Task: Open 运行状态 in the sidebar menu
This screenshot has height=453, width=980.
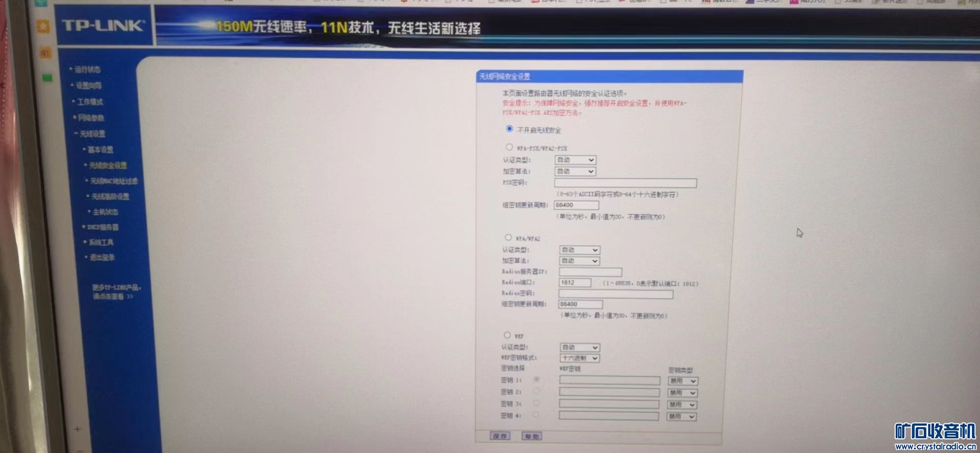Action: 87,69
